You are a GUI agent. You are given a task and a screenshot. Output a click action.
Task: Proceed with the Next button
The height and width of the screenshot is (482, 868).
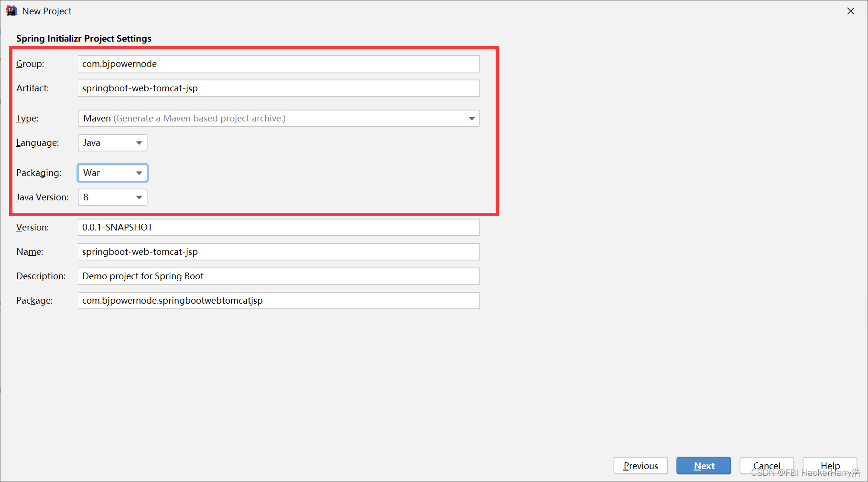click(704, 466)
